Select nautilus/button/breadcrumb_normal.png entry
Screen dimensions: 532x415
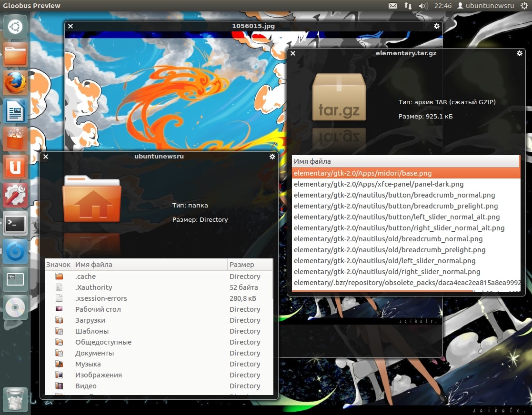coord(406,195)
